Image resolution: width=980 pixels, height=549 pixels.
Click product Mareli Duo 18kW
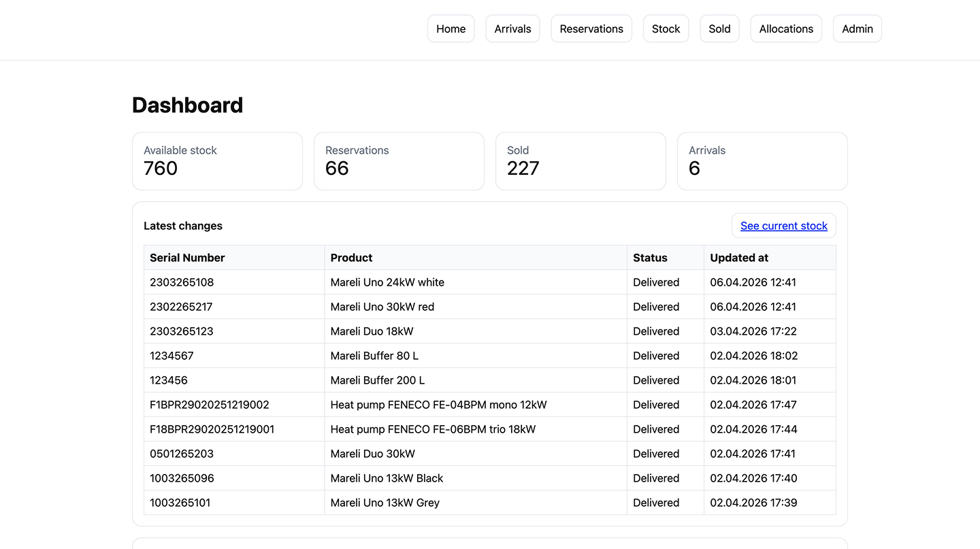[372, 331]
